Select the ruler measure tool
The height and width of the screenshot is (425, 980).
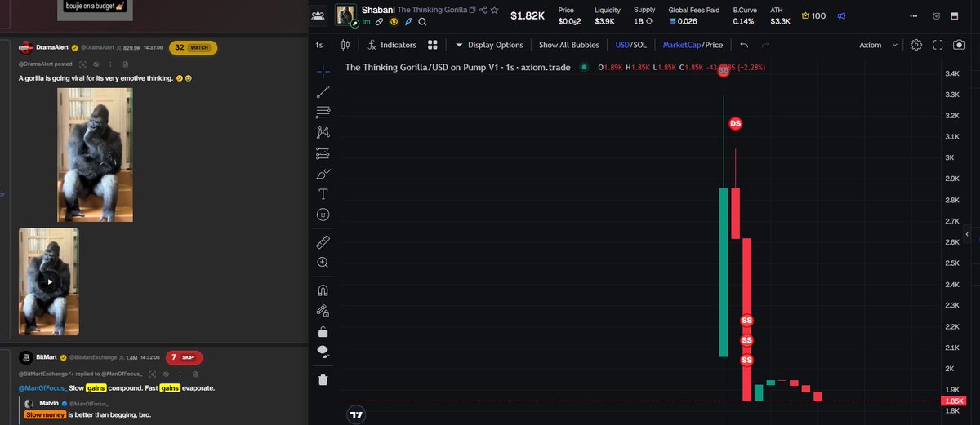323,241
